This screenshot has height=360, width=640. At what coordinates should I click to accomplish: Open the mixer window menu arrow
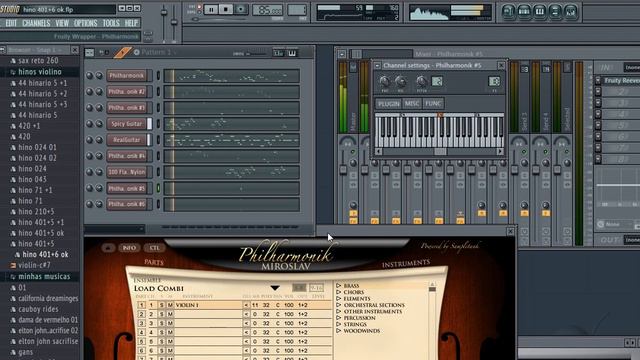pyautogui.click(x=342, y=54)
